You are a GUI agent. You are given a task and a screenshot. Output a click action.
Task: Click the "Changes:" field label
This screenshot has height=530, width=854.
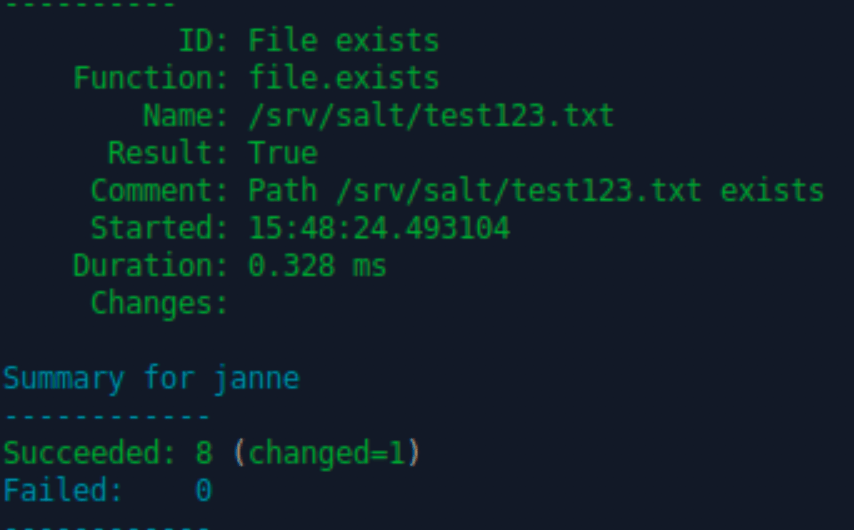tap(160, 303)
